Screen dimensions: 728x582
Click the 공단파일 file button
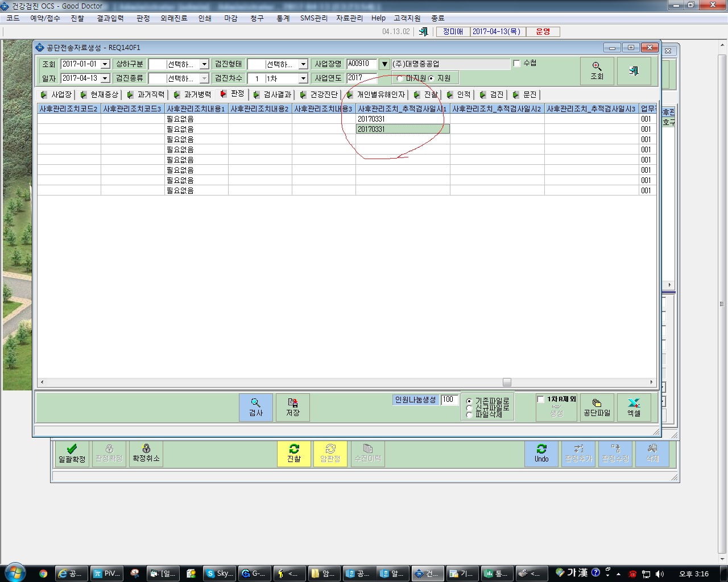pos(597,407)
